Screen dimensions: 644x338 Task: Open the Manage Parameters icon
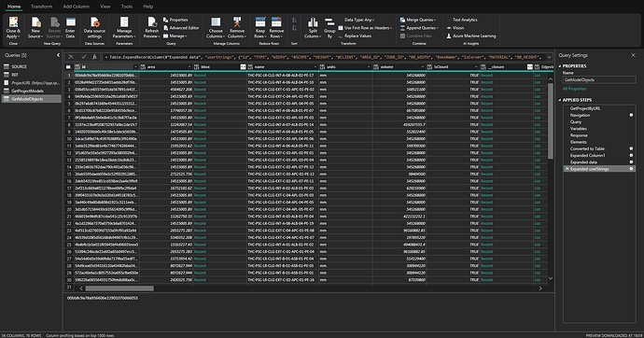[x=124, y=22]
